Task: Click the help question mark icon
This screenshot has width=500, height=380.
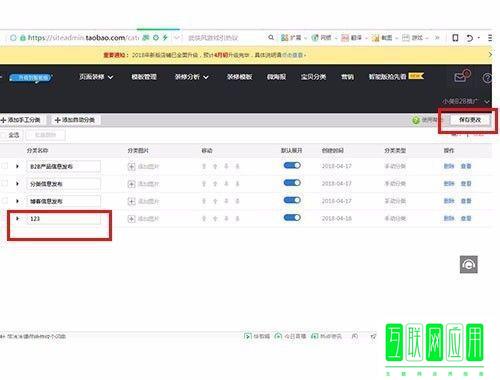Action: 487,78
